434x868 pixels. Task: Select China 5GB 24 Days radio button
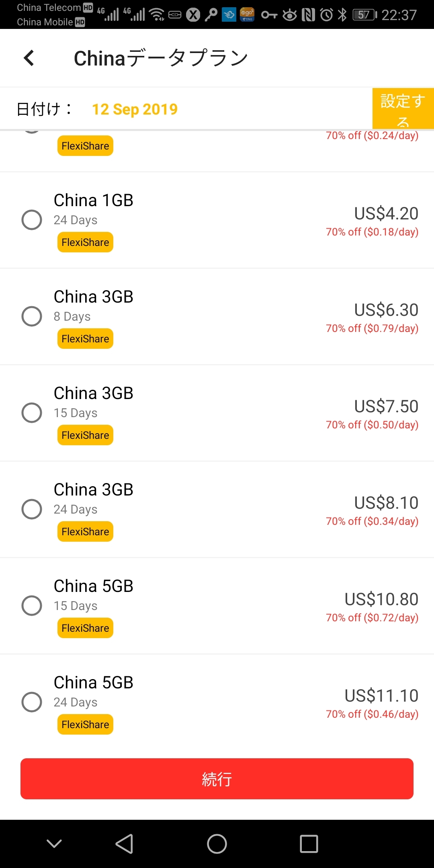coord(32,702)
